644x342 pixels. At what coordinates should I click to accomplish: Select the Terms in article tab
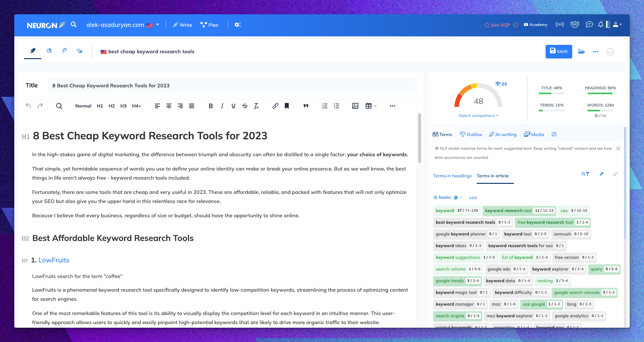493,176
